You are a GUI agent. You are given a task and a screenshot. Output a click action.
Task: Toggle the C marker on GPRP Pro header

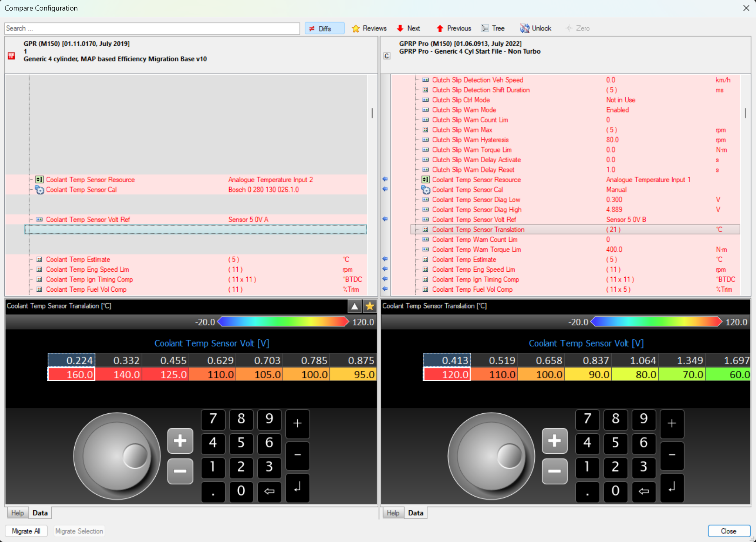click(386, 56)
